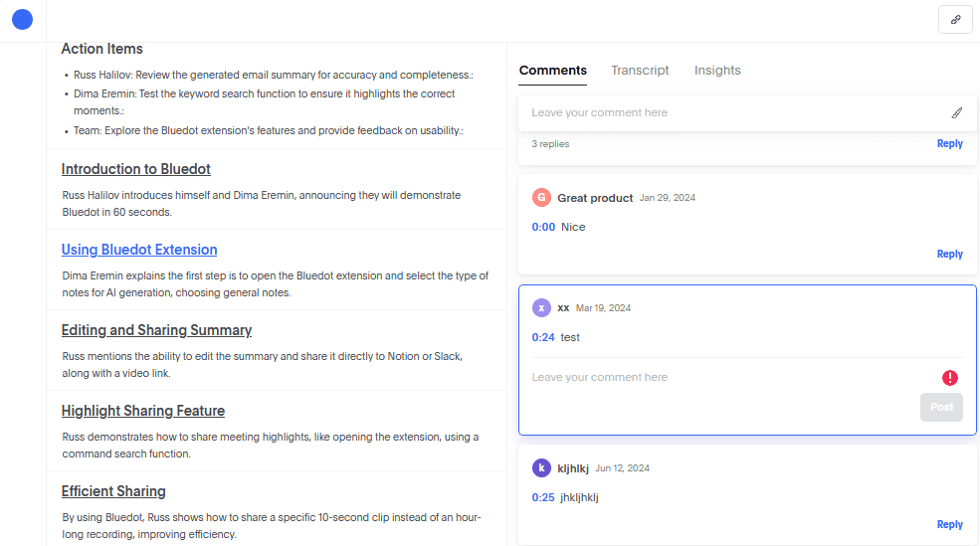The image size is (980, 546).
Task: Click the Mar 19, 2024 comment date
Action: 603,308
